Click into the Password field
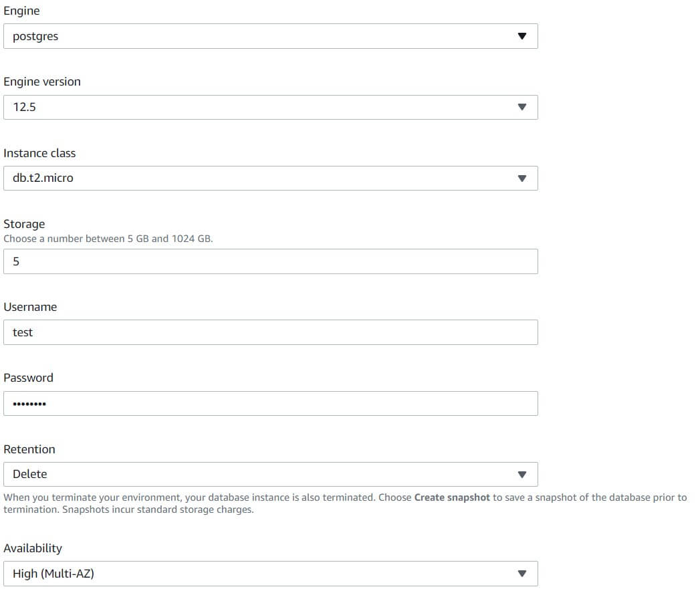Image resolution: width=700 pixels, height=589 pixels. click(271, 404)
